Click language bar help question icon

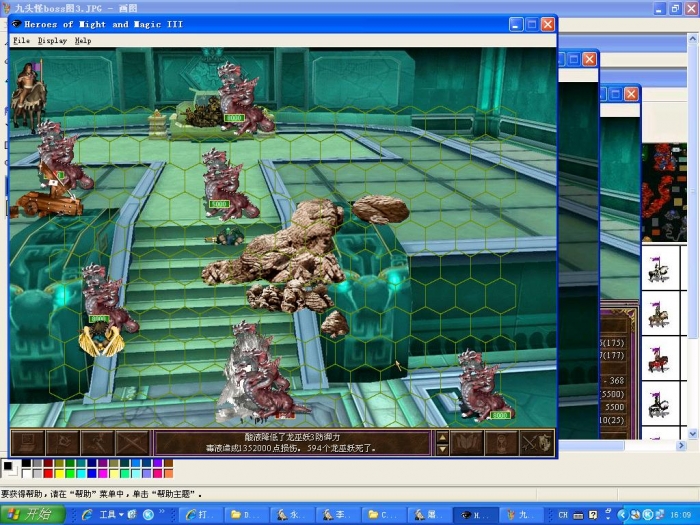[x=593, y=515]
